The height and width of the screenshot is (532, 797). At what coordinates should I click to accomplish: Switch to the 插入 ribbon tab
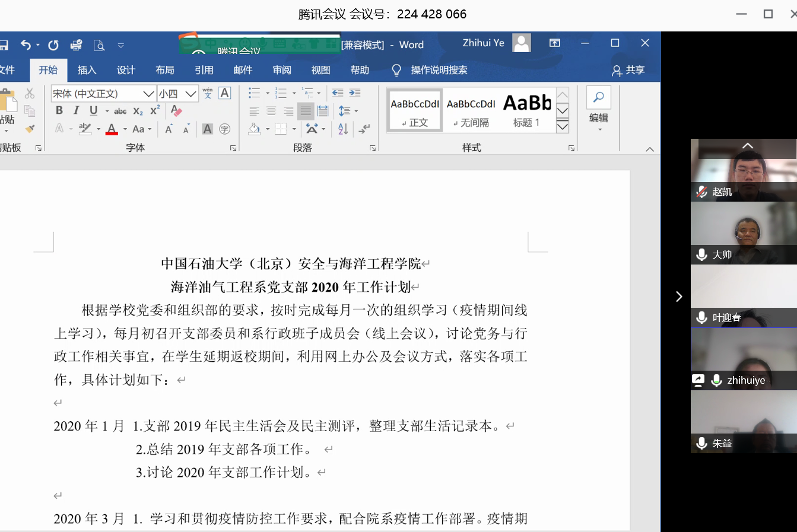point(87,70)
